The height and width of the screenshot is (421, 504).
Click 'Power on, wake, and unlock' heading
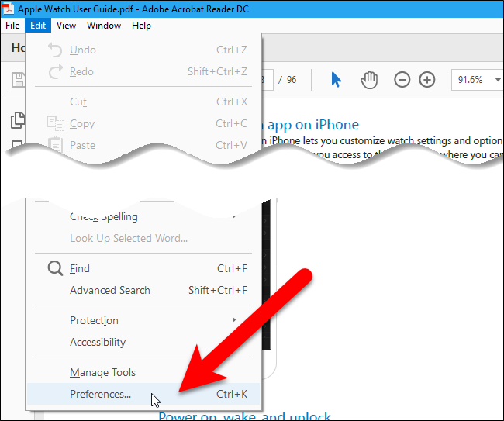pyautogui.click(x=244, y=416)
